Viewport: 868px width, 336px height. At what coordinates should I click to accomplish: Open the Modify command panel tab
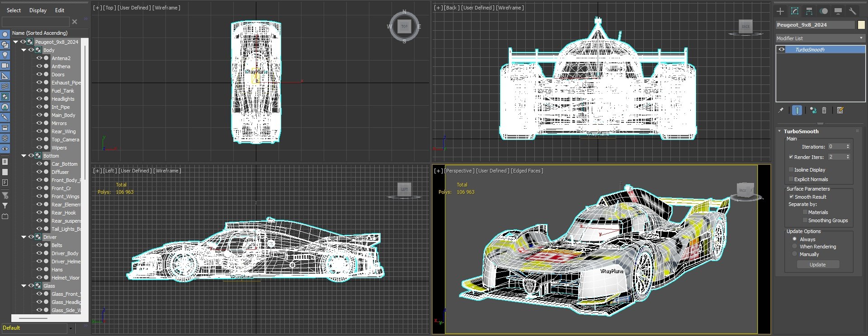pyautogui.click(x=795, y=11)
